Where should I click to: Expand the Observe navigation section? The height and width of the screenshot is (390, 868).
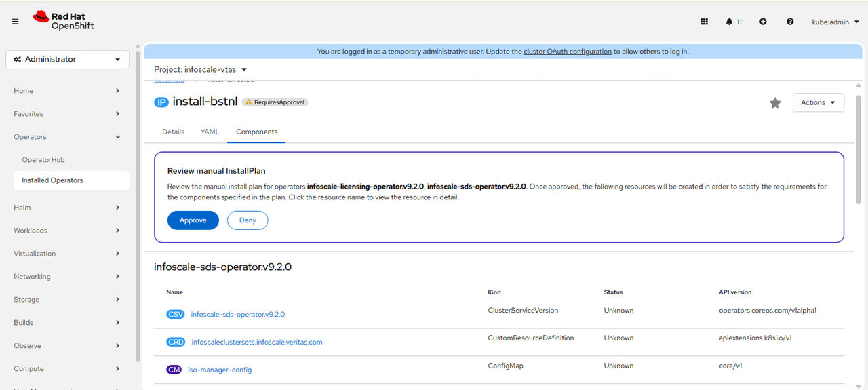tap(67, 346)
